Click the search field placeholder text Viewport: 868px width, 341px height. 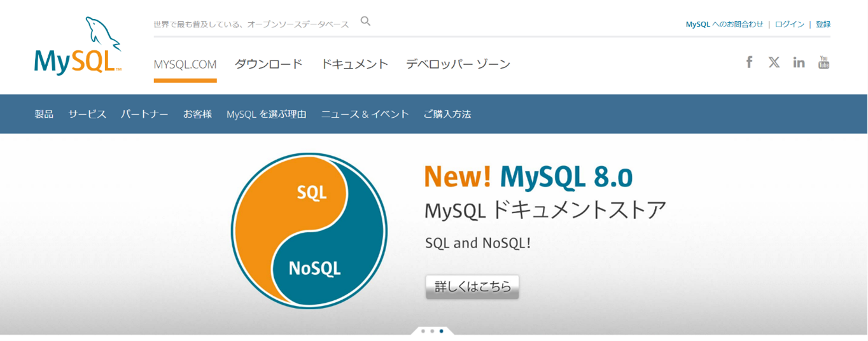click(x=251, y=24)
